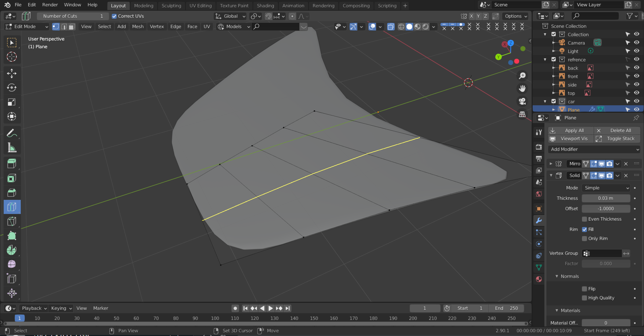Switch to face select mode
Viewport: 644px width, 336px height.
72,26
